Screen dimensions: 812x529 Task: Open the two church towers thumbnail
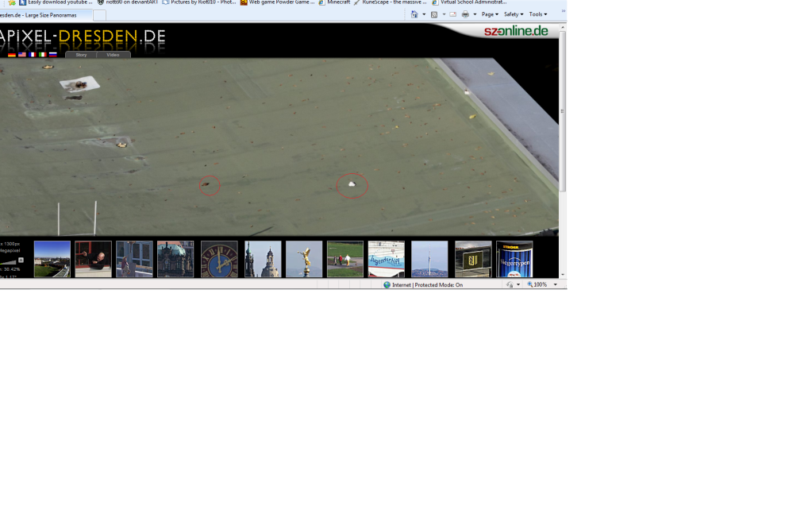pos(263,259)
